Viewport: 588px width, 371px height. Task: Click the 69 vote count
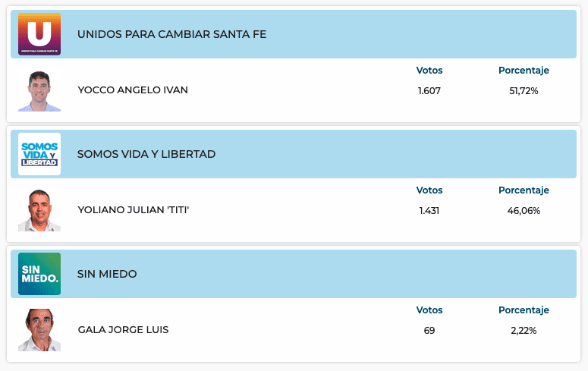[429, 330]
